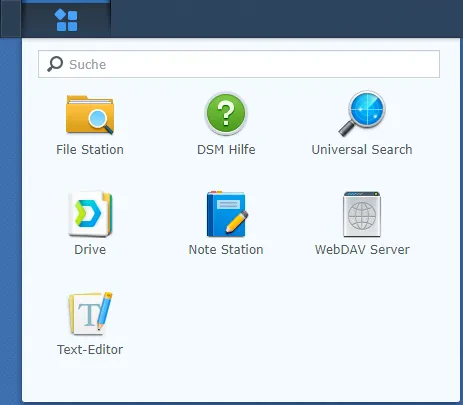The width and height of the screenshot is (463, 405).
Task: Click the Suche search field
Action: click(x=239, y=64)
